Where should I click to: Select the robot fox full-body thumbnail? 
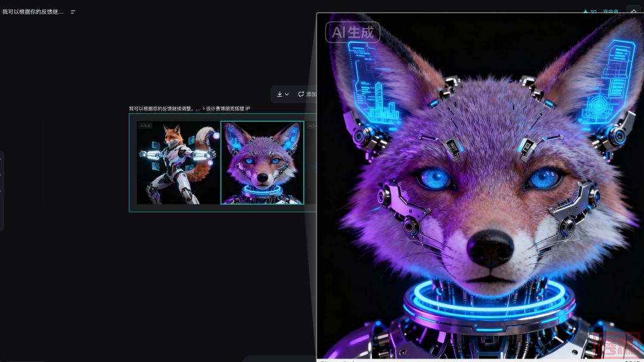[178, 163]
